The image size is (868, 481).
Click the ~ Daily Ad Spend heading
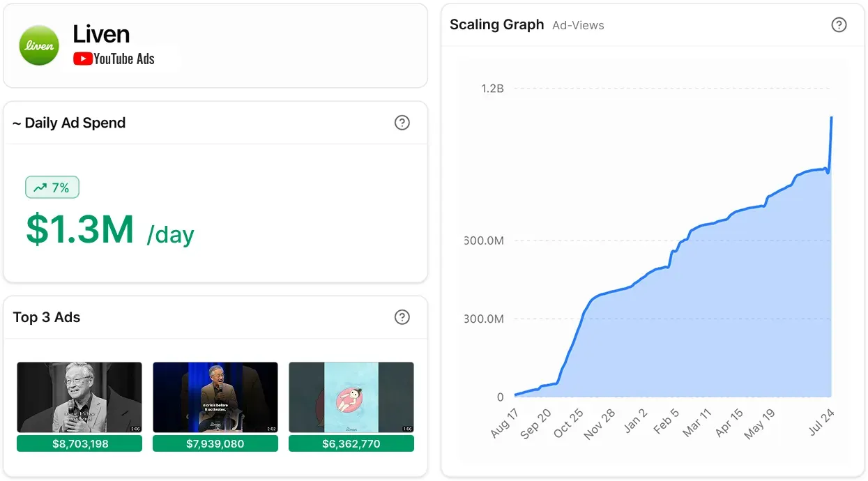tap(69, 123)
